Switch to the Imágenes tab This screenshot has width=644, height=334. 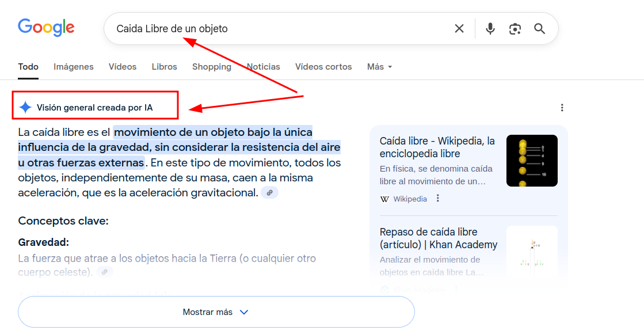[74, 67]
